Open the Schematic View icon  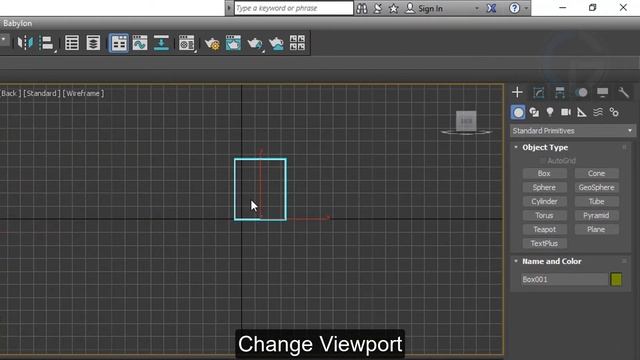pos(161,43)
